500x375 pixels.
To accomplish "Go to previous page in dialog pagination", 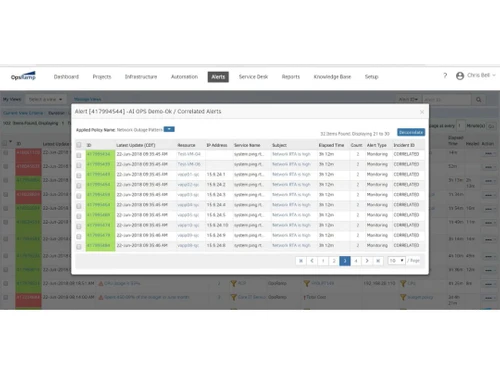I will [312, 261].
